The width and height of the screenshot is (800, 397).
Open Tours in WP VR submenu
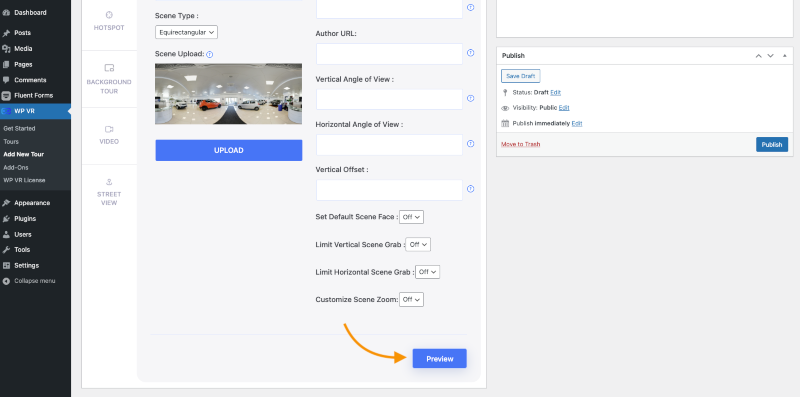11,141
